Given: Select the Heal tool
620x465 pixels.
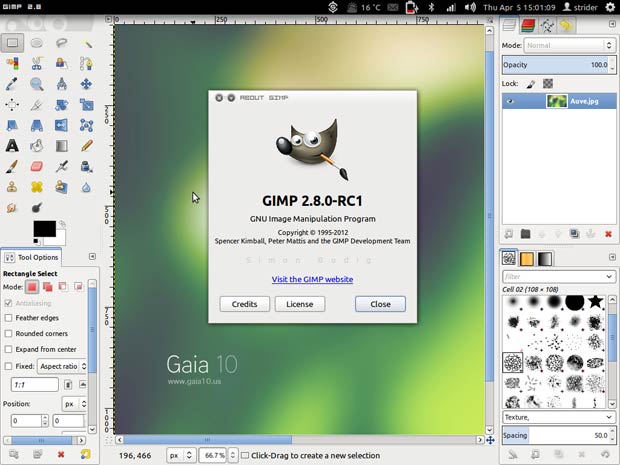Looking at the screenshot, I should (37, 187).
